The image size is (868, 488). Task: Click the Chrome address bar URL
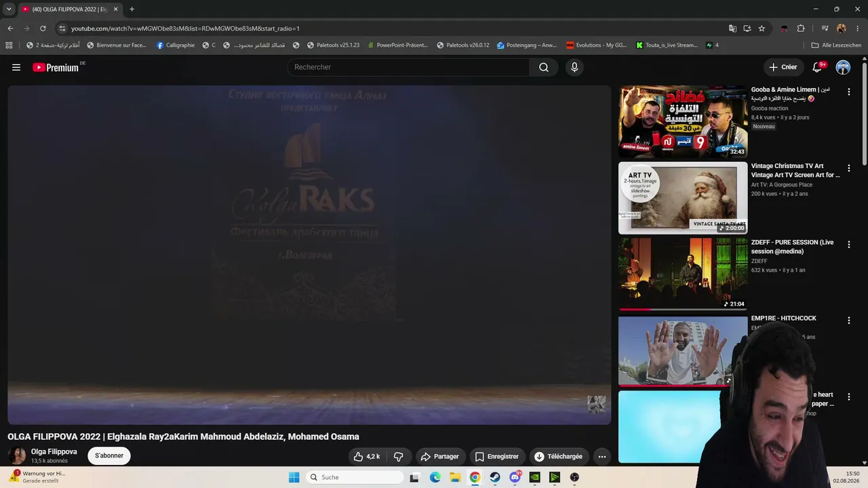(x=185, y=28)
